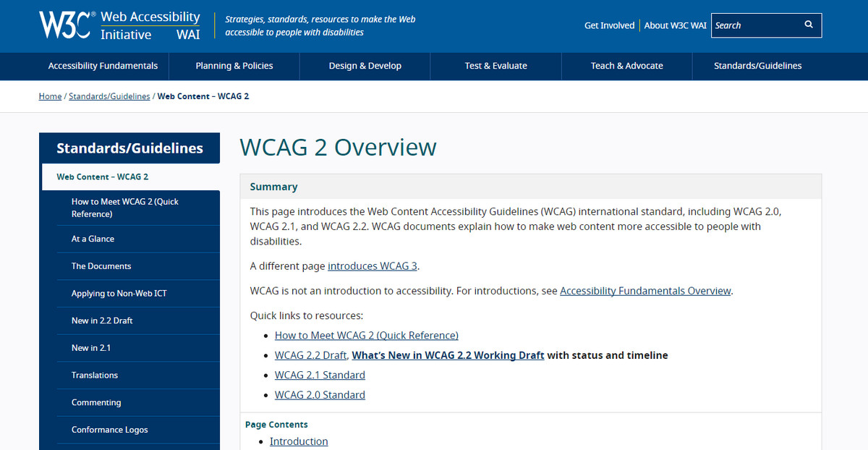Open Translations in the sidebar
This screenshot has height=450, width=868.
138,375
